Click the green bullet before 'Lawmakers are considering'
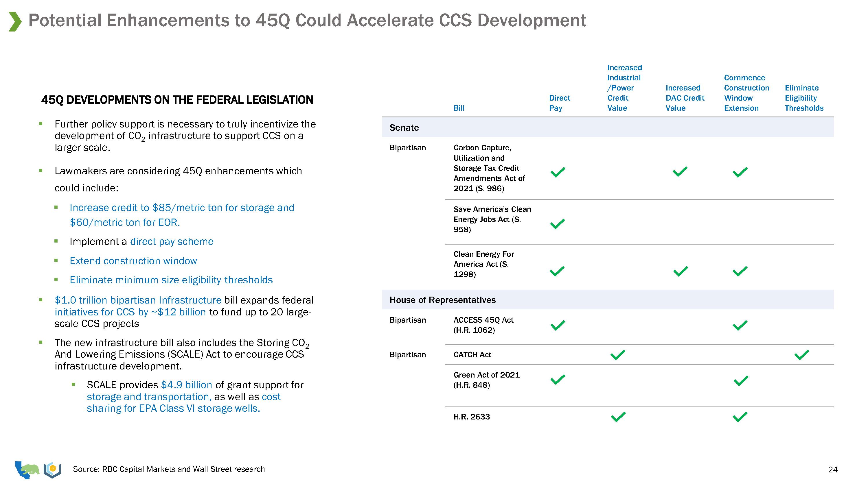The width and height of the screenshot is (868, 488). pyautogui.click(x=41, y=171)
